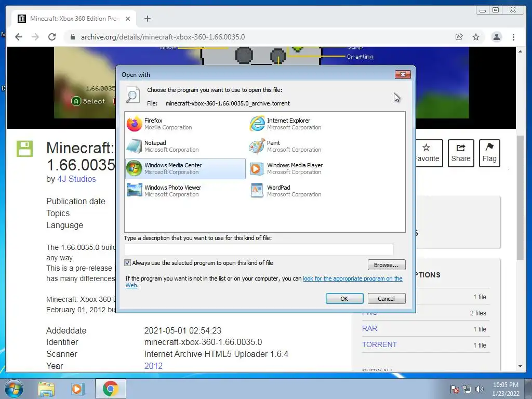Click the taskbar clock showing 10:05 PM

point(506,389)
